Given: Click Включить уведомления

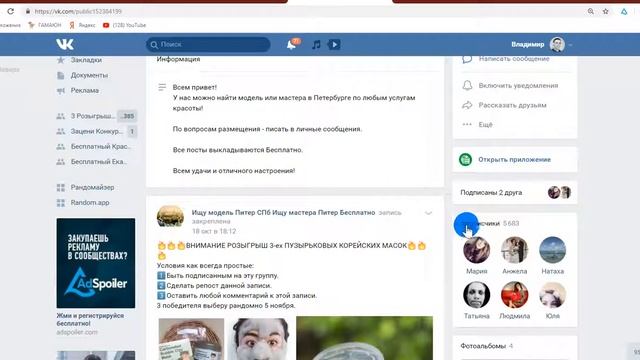Looking at the screenshot, I should pos(518,86).
